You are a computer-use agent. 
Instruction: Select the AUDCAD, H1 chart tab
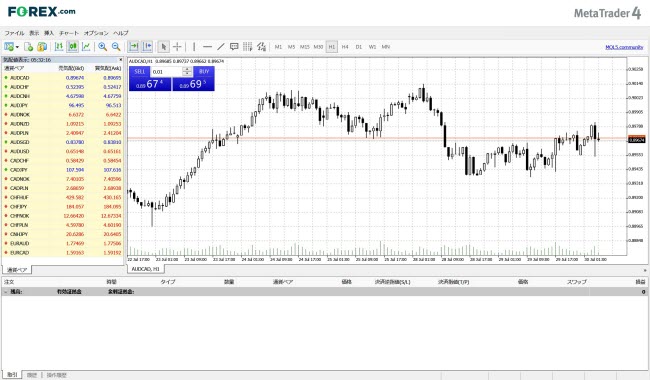(146, 269)
